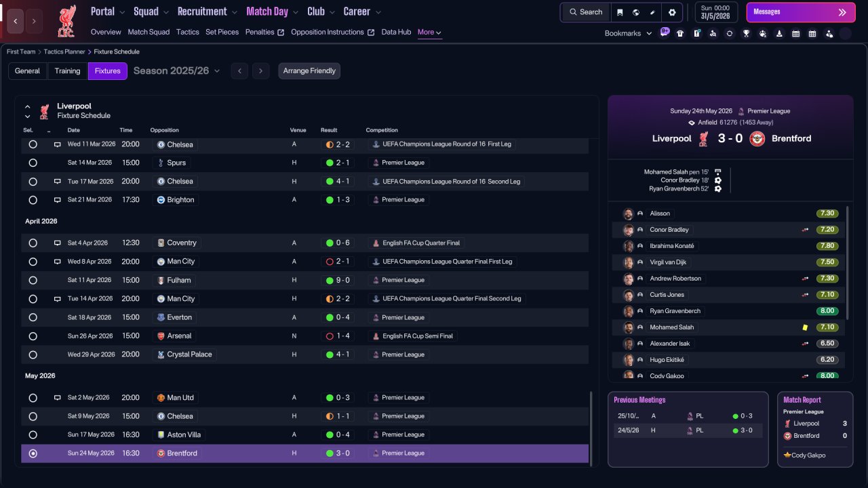
Task: Open the Data Hub submenu item
Action: (396, 32)
